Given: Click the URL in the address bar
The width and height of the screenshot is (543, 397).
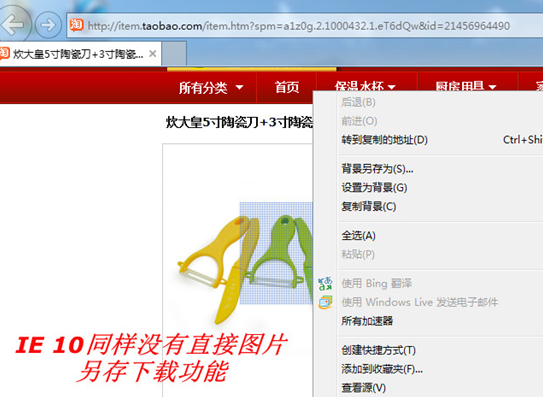Looking at the screenshot, I should point(299,26).
